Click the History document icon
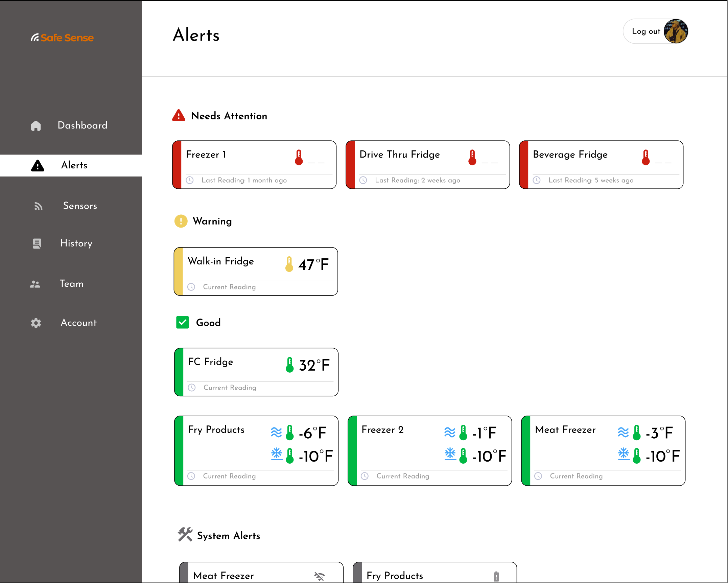728x583 pixels. (x=37, y=243)
